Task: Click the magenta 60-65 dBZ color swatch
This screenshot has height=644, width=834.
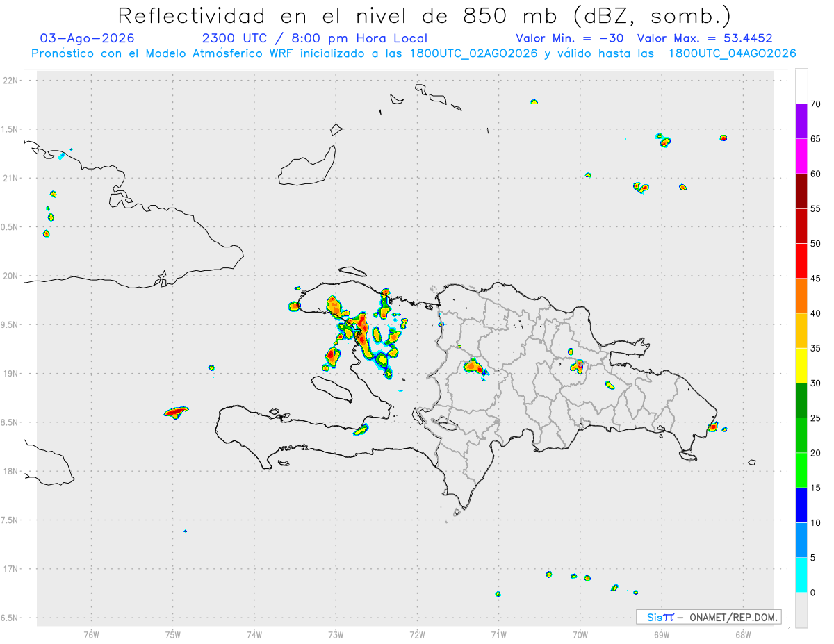Action: (x=801, y=156)
